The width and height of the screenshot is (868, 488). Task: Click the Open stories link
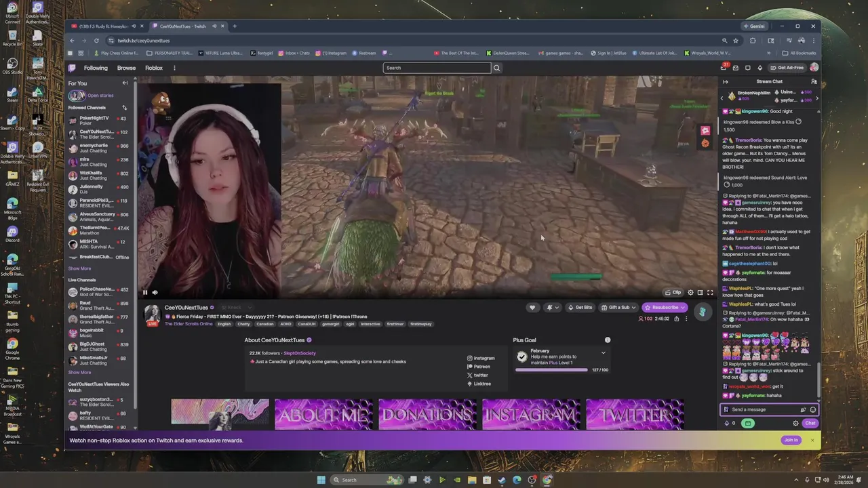point(100,96)
